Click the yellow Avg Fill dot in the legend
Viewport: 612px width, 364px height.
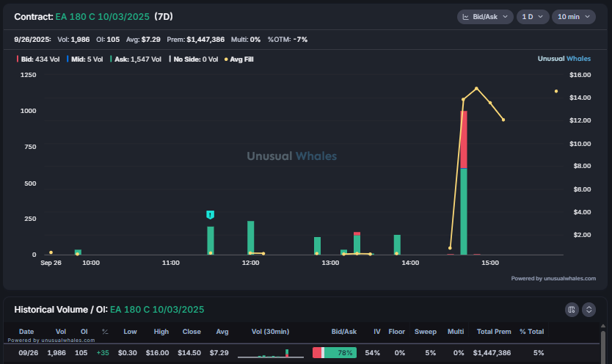(x=226, y=59)
